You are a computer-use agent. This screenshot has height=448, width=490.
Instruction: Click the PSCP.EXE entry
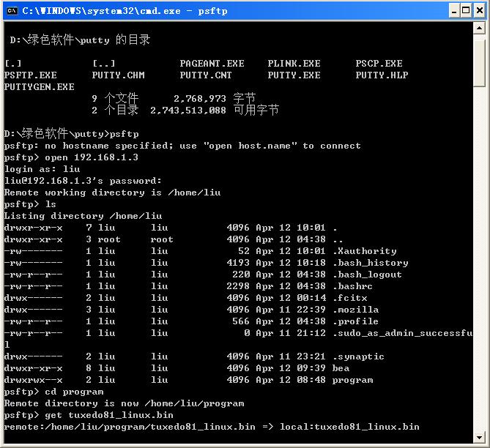379,64
